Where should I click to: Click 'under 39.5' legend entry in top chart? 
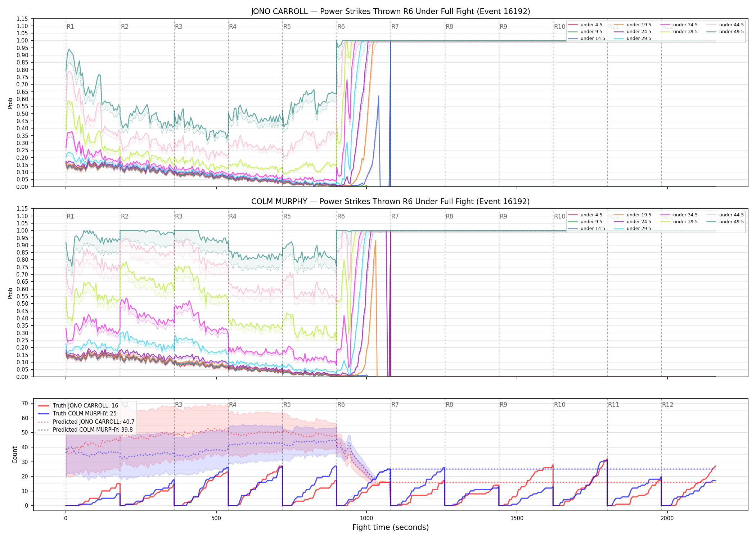coord(679,32)
